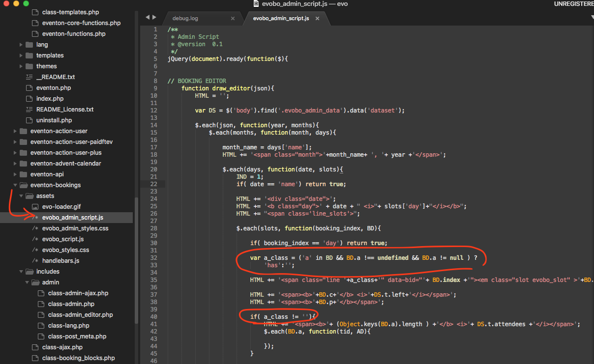Expand the eventon-action-user folder
Image resolution: width=594 pixels, height=364 pixels.
[x=15, y=131]
